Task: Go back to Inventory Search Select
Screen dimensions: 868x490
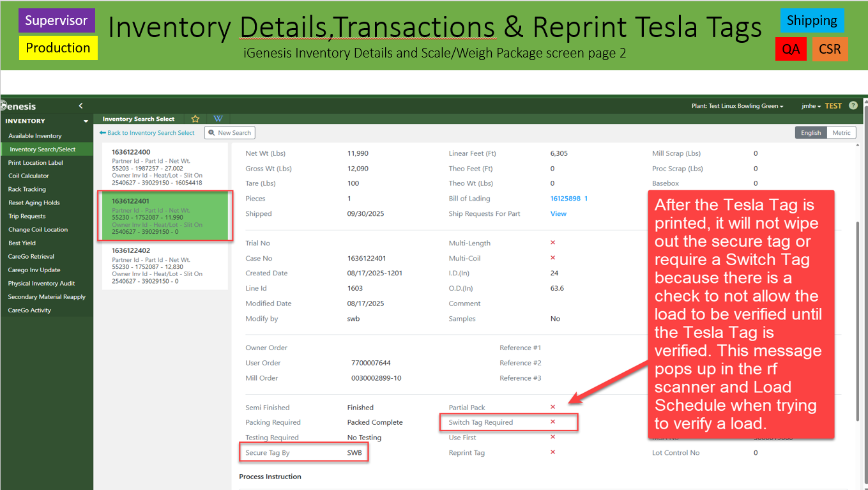Action: pos(147,133)
